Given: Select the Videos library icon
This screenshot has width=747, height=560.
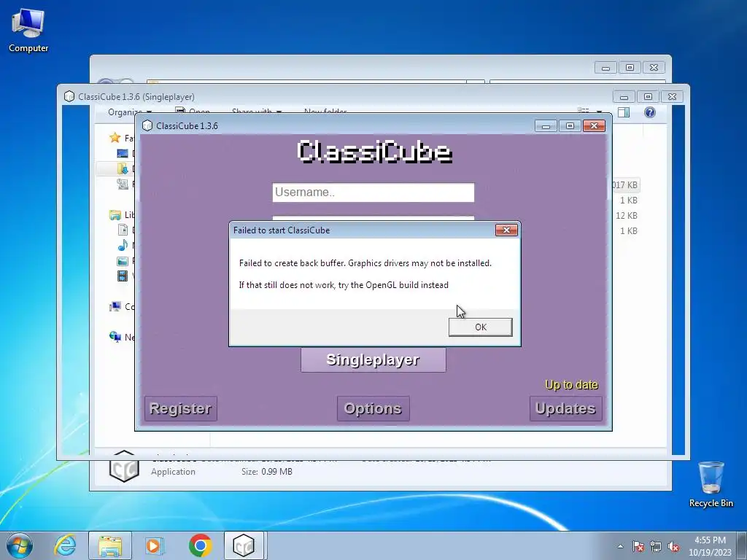Looking at the screenshot, I should (x=123, y=276).
